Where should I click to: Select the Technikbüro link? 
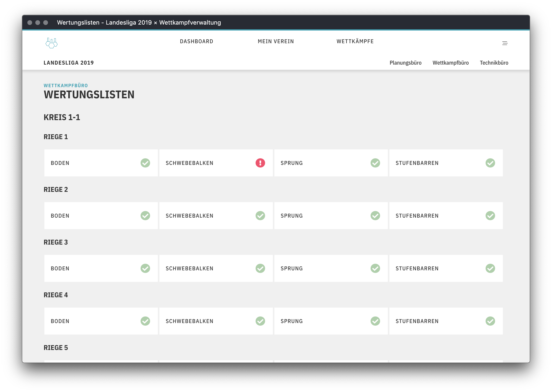[494, 63]
